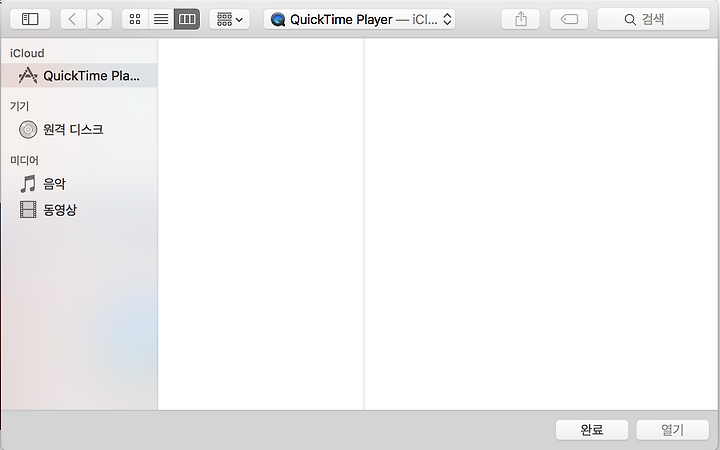
Task: Go forward with the right arrow
Action: (x=99, y=19)
